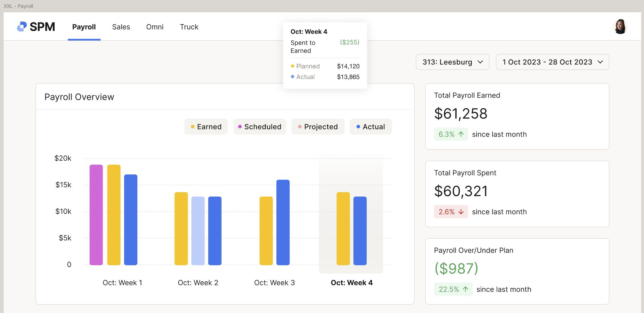644x313 pixels.
Task: Click the $15k y-axis label
Action: point(63,185)
